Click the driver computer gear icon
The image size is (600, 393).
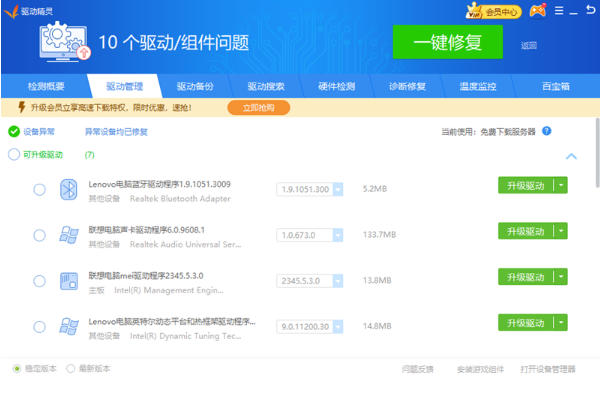click(65, 42)
